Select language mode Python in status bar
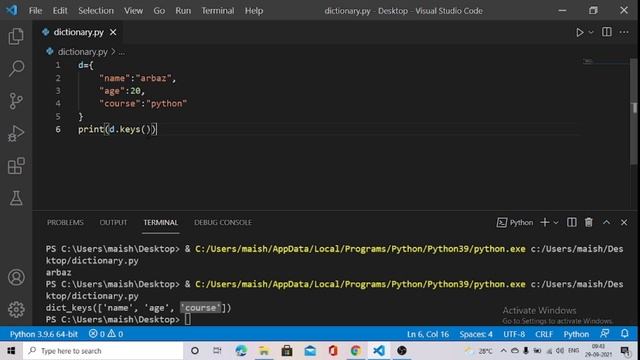Viewport: 640px width, 360px height. coord(576,334)
